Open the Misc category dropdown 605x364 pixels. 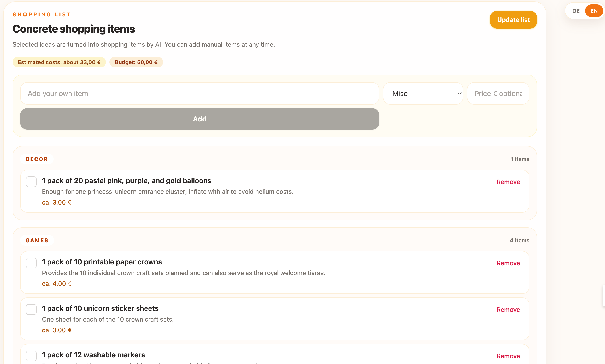(x=423, y=93)
